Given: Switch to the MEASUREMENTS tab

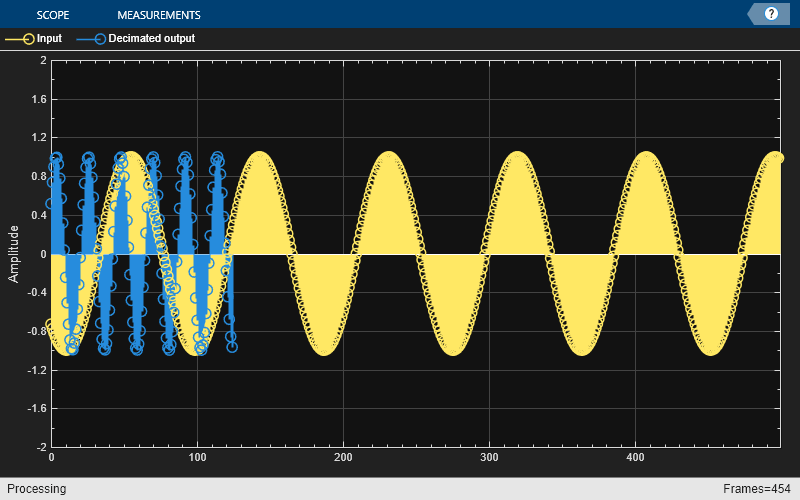Looking at the screenshot, I should [x=159, y=15].
